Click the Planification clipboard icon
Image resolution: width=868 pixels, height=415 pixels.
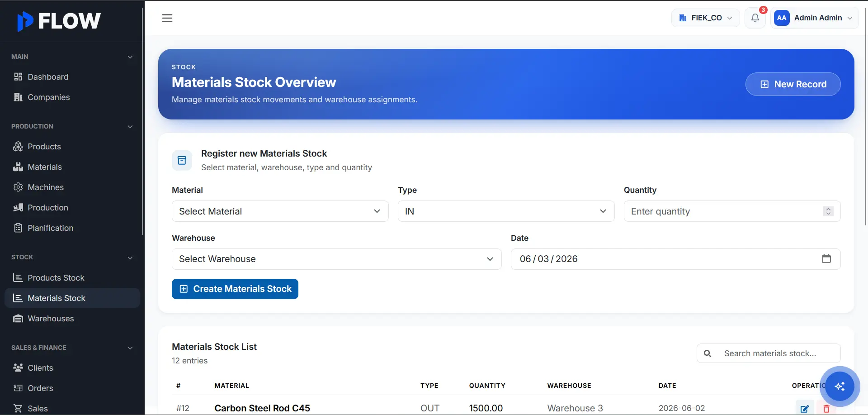point(18,228)
